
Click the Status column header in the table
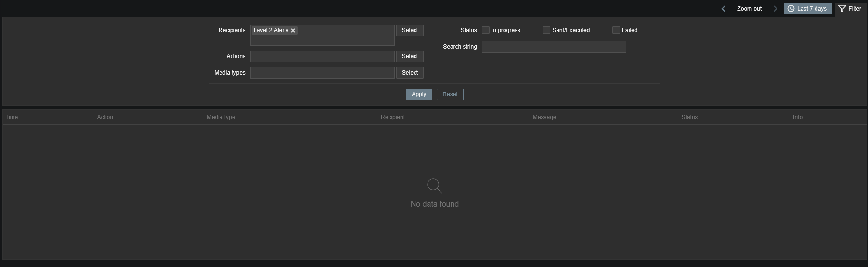(x=689, y=117)
